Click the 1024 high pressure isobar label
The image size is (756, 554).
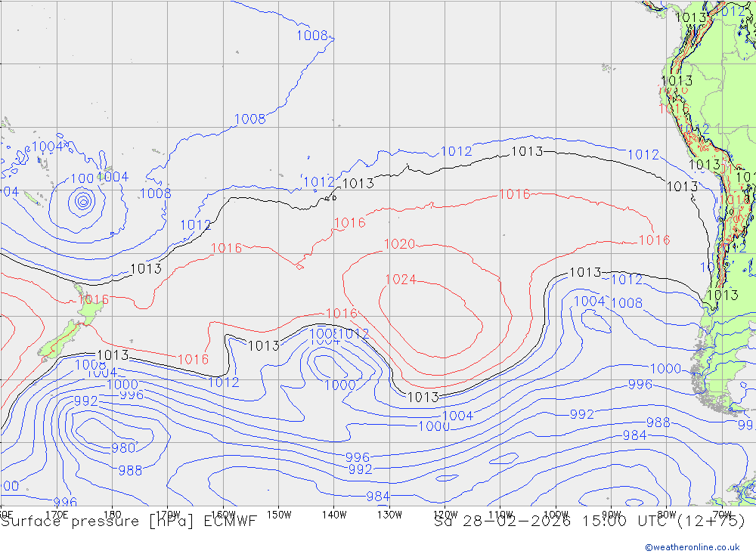click(x=401, y=280)
